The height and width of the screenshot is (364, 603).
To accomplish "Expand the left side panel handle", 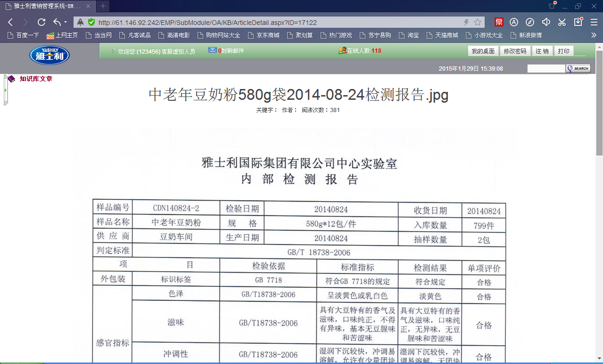I will click(5, 89).
